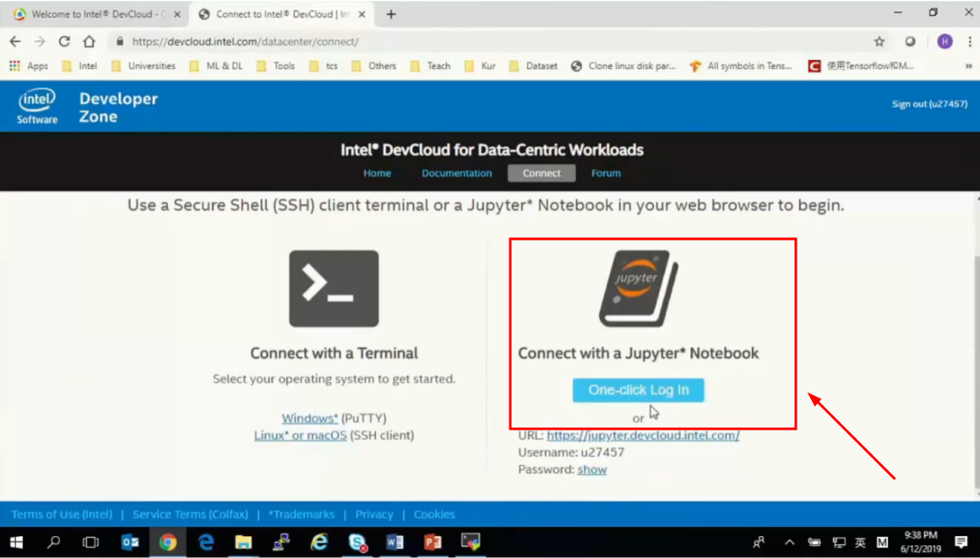Show hidden system tray icons
980x558 pixels.
789,542
